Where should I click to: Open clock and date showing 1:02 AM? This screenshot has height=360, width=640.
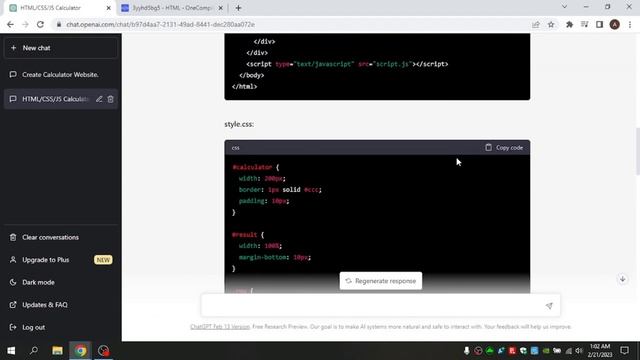point(600,351)
